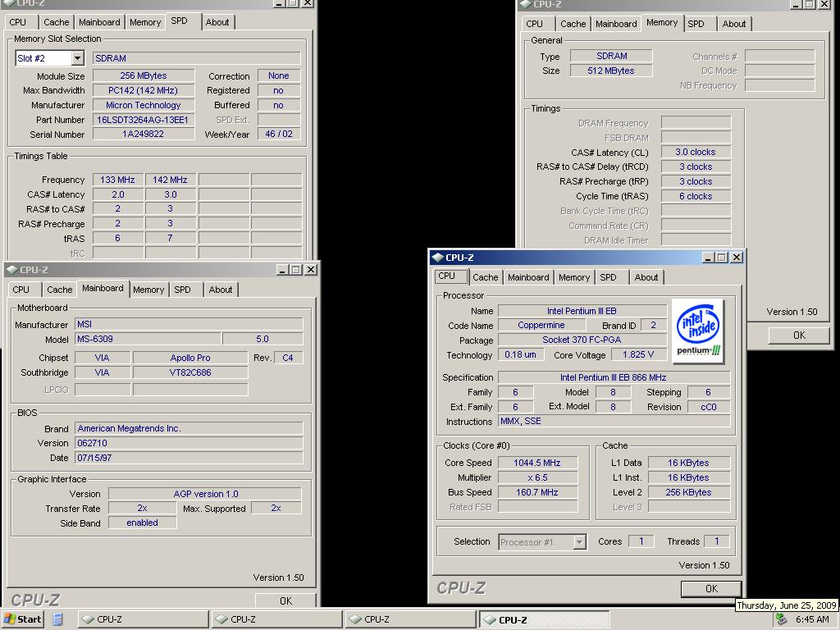Image resolution: width=840 pixels, height=630 pixels.
Task: Click the Memory Size value 512 MBytes
Action: [x=610, y=71]
